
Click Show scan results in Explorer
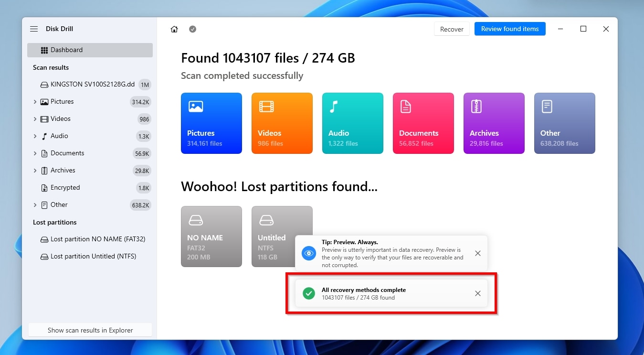tap(90, 330)
